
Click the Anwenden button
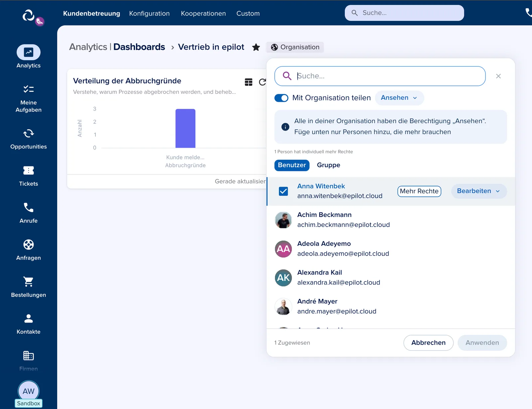[x=482, y=343]
